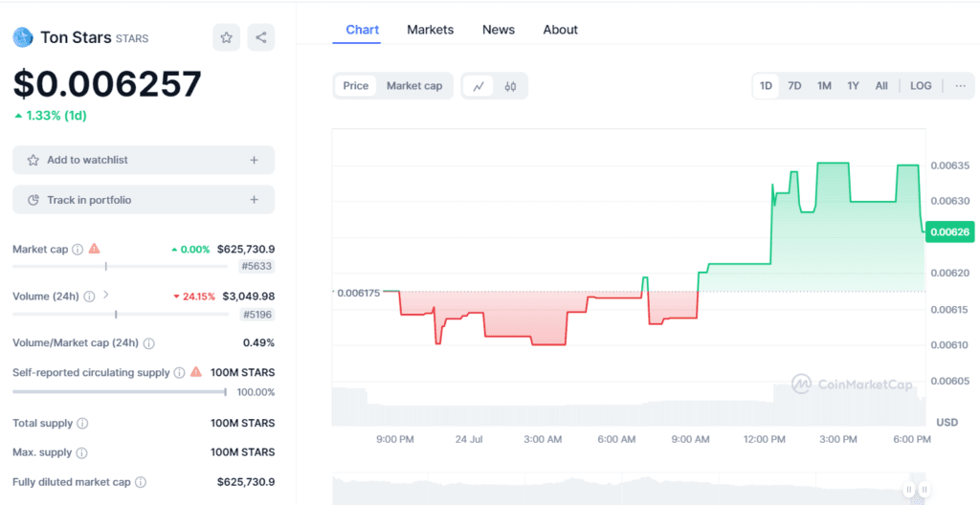The image size is (980, 505).
Task: Click the STARS ticker symbol text
Action: tap(132, 39)
